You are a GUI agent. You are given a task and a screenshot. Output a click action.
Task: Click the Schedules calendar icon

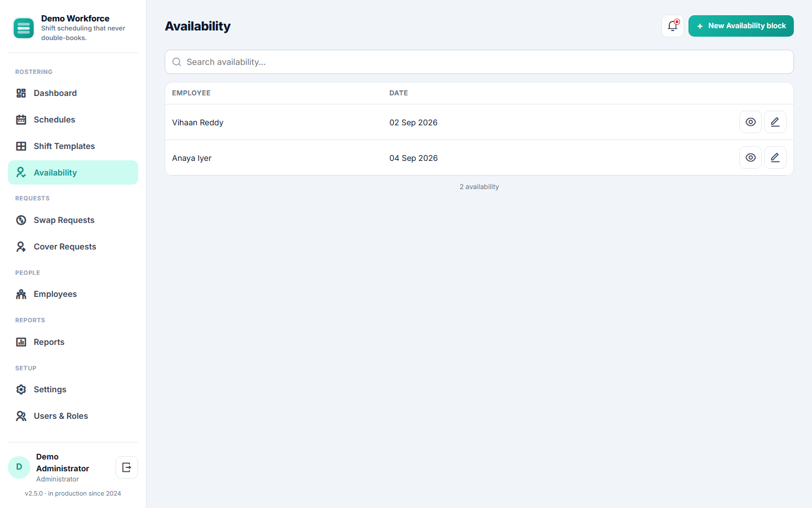21,120
